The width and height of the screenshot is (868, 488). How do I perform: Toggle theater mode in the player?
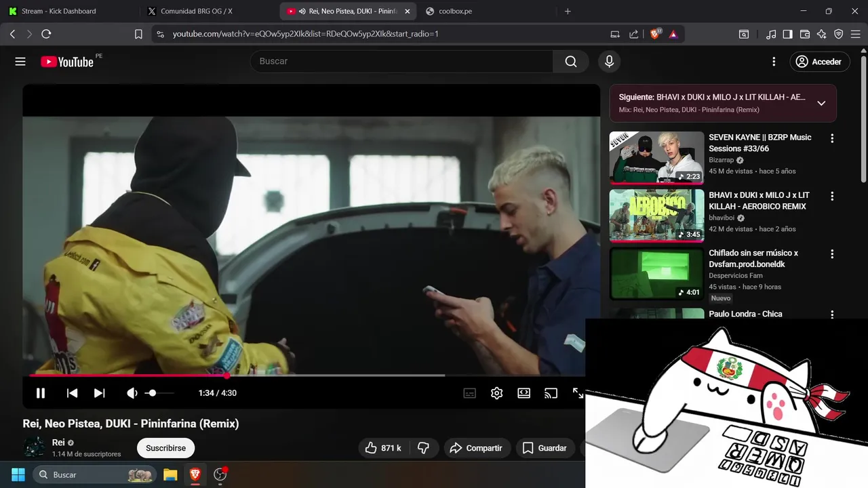pos(524,393)
